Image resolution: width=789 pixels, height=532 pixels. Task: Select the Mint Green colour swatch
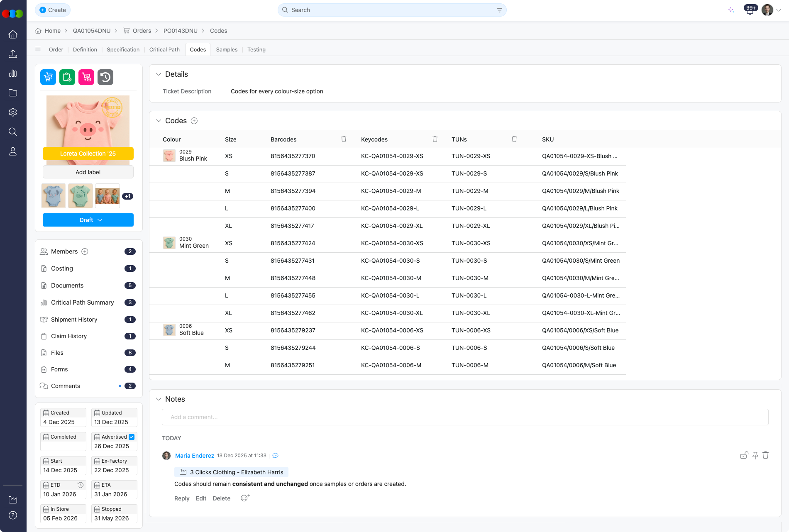(x=169, y=243)
